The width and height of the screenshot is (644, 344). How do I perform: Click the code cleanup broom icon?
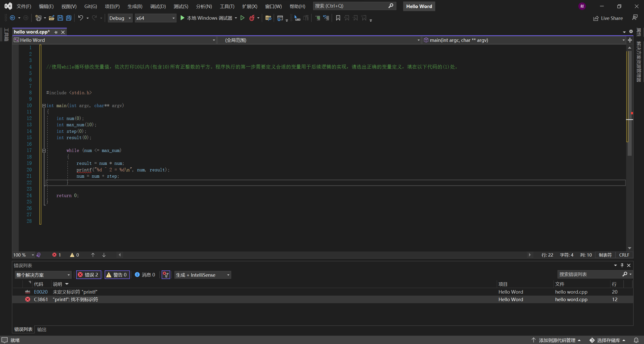click(x=39, y=255)
